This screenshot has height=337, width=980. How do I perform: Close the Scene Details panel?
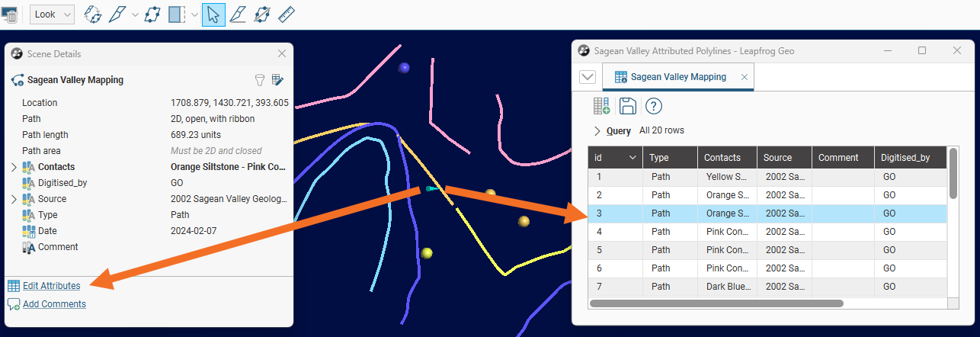281,53
